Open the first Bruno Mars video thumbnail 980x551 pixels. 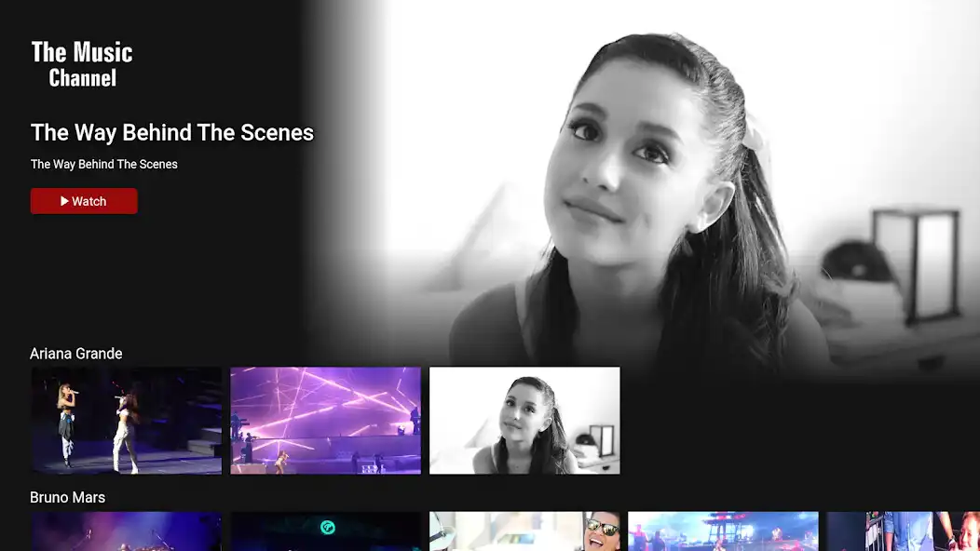pos(127,531)
